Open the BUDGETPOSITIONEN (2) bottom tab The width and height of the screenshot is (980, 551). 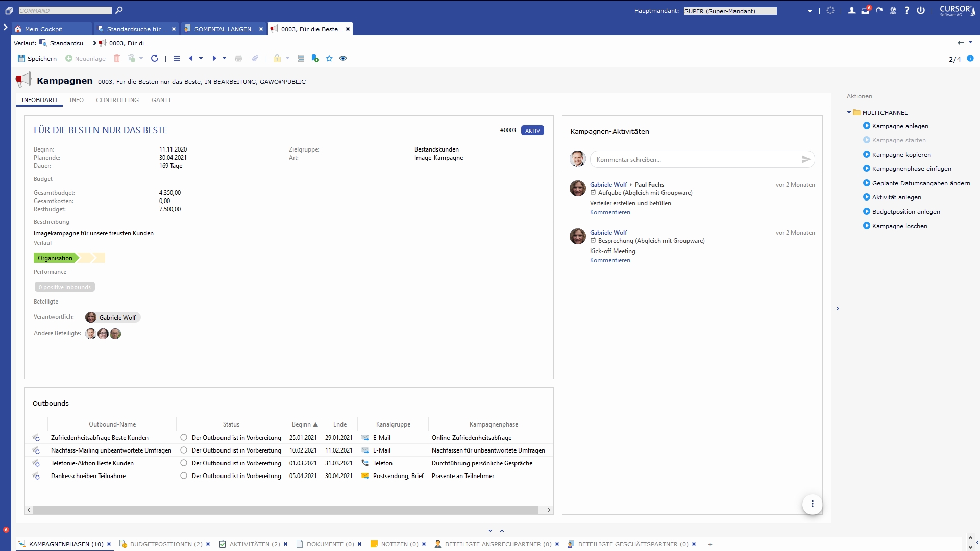pos(166,544)
